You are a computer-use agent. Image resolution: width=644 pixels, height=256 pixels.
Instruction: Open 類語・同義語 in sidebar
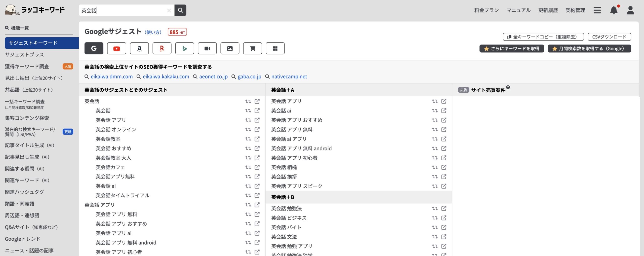point(20,204)
